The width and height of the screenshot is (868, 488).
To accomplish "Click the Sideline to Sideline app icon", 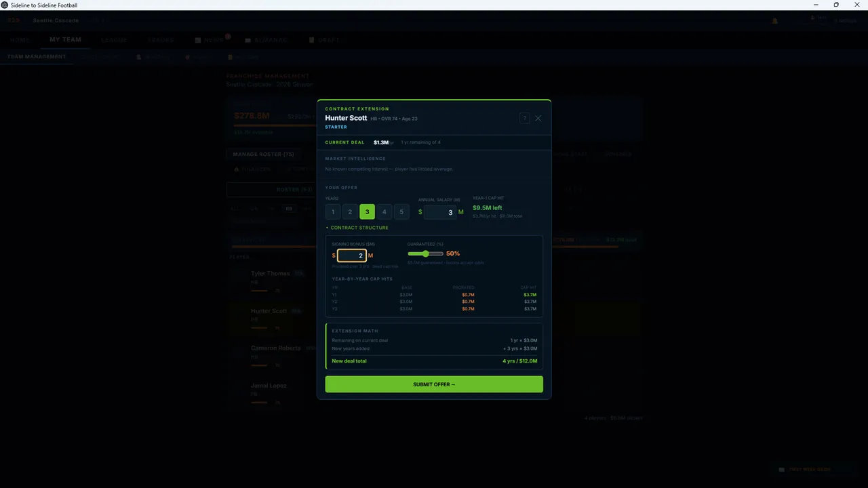I will point(5,5).
